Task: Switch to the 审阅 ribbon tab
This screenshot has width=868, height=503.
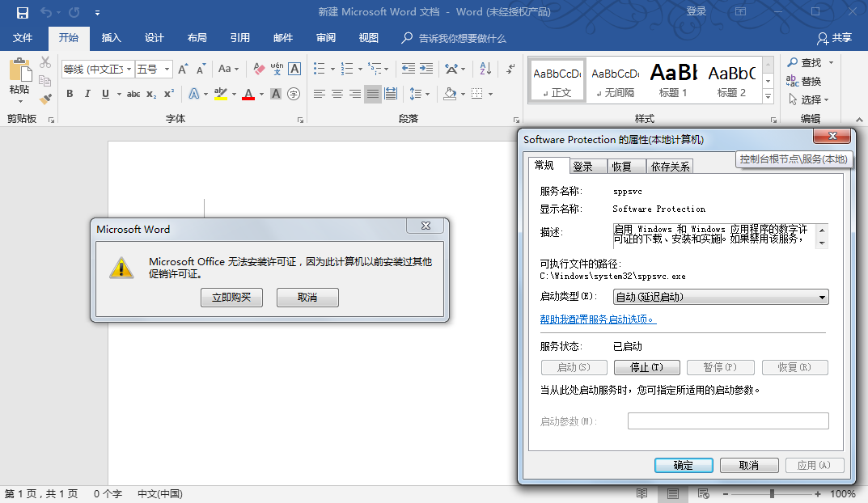Action: [x=326, y=38]
